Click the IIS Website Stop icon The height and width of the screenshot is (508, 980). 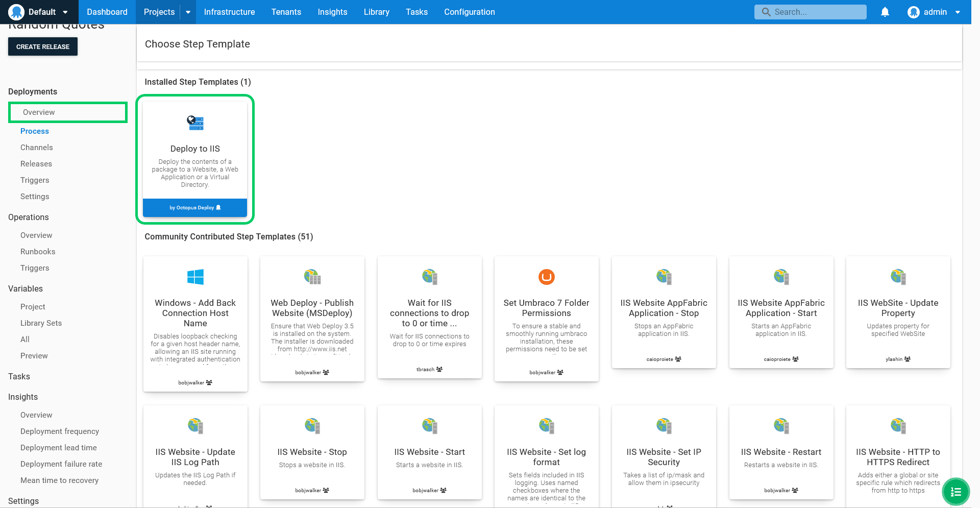(312, 425)
